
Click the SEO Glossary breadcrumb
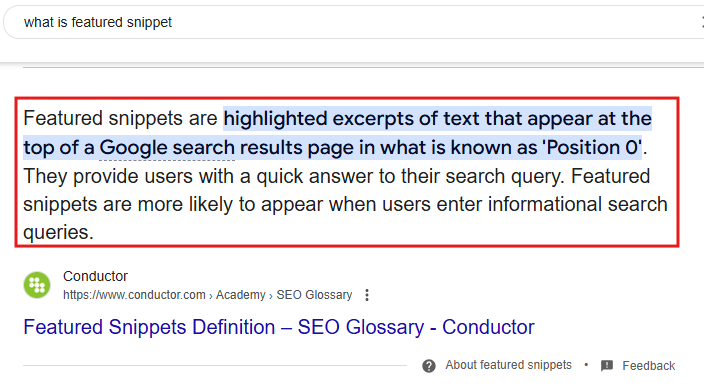click(x=314, y=295)
